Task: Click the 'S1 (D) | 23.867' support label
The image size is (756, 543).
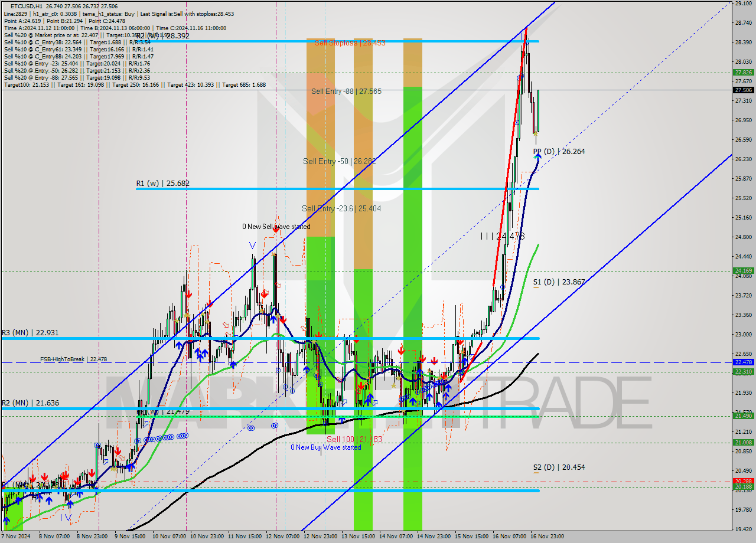Action: [559, 282]
